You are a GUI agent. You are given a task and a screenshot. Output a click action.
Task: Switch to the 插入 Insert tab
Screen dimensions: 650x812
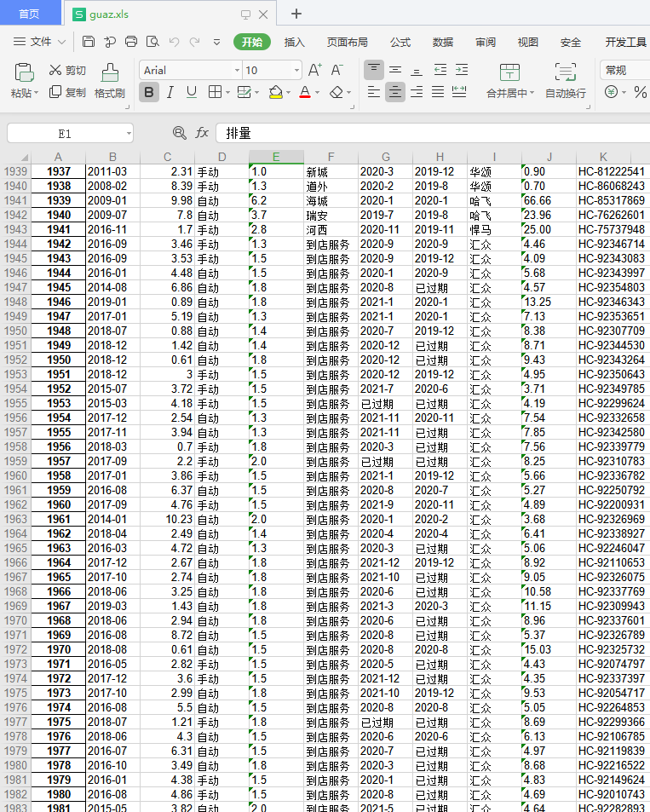click(x=294, y=42)
